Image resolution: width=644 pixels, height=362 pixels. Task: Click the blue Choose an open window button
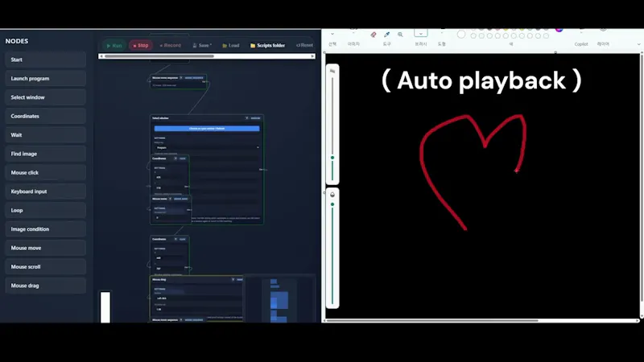[x=207, y=129]
